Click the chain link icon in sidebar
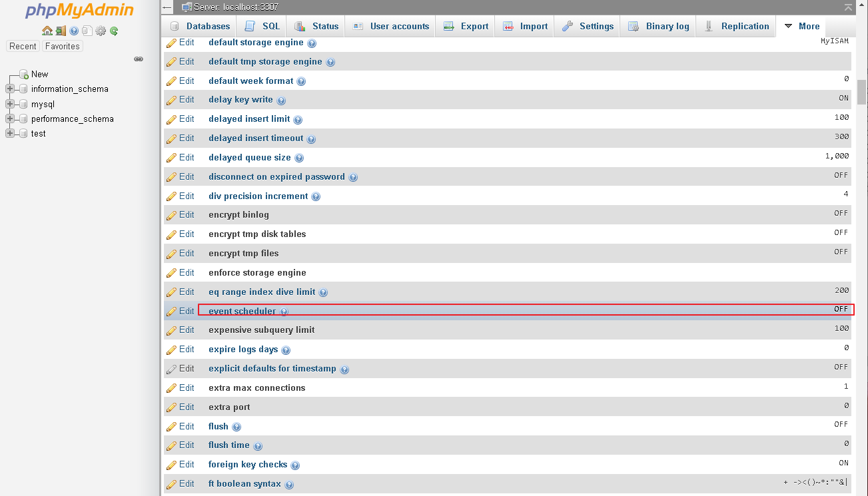 coord(139,59)
